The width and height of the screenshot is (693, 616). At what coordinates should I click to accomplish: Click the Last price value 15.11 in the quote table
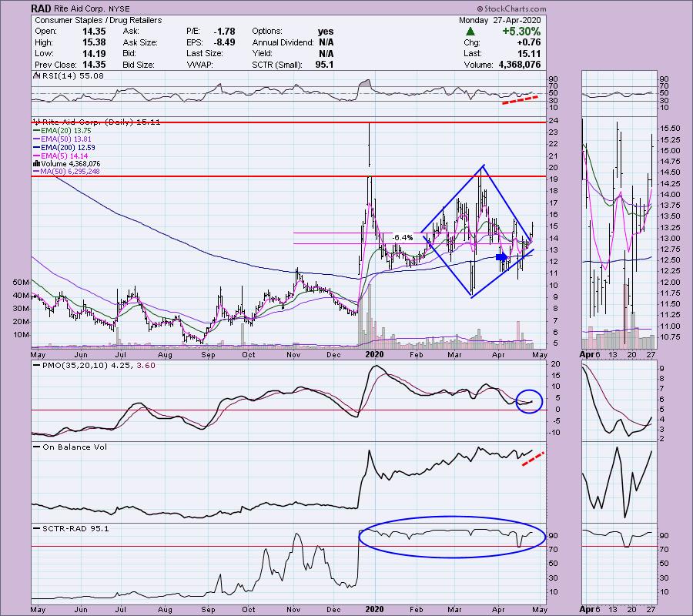point(530,53)
